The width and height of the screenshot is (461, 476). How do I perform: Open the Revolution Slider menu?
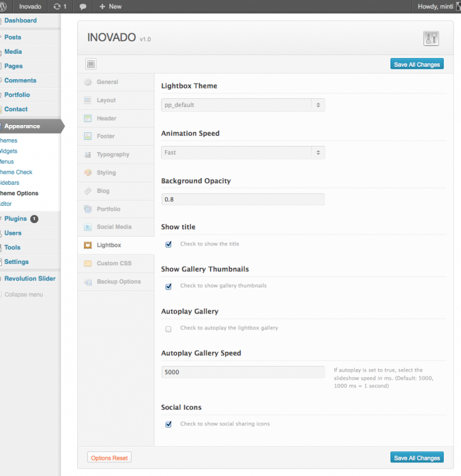point(30,278)
